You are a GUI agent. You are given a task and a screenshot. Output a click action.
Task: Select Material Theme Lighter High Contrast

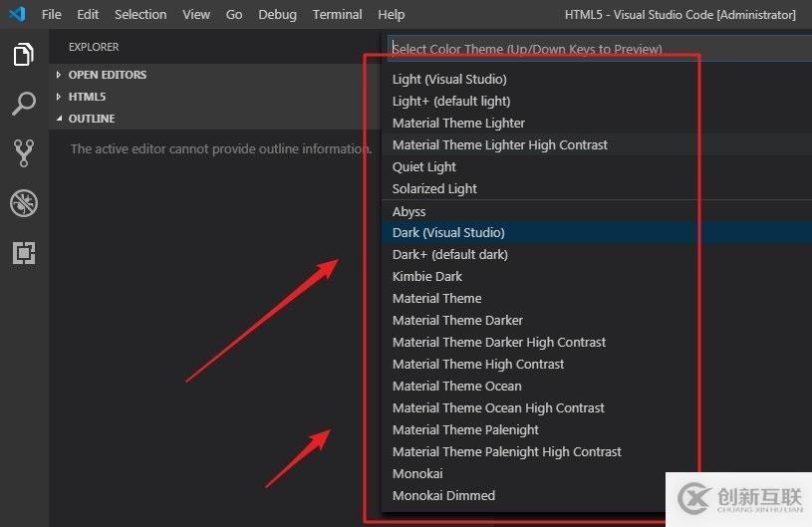click(597, 145)
